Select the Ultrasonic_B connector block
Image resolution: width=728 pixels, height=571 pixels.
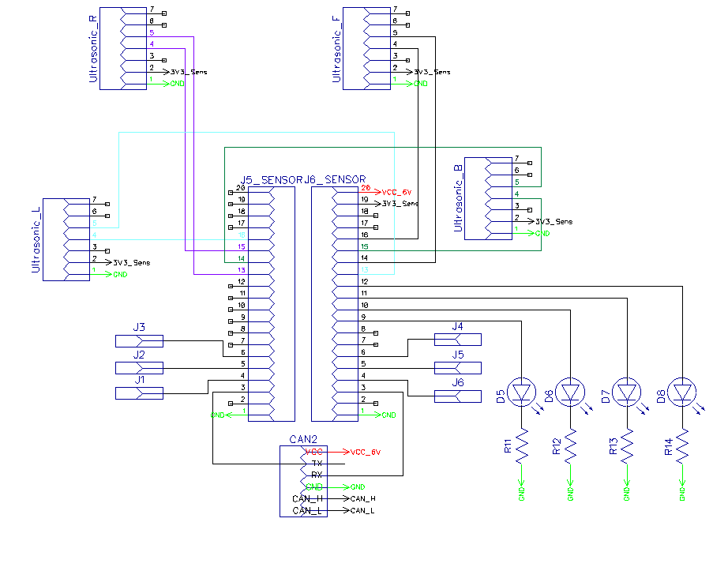coord(489,199)
